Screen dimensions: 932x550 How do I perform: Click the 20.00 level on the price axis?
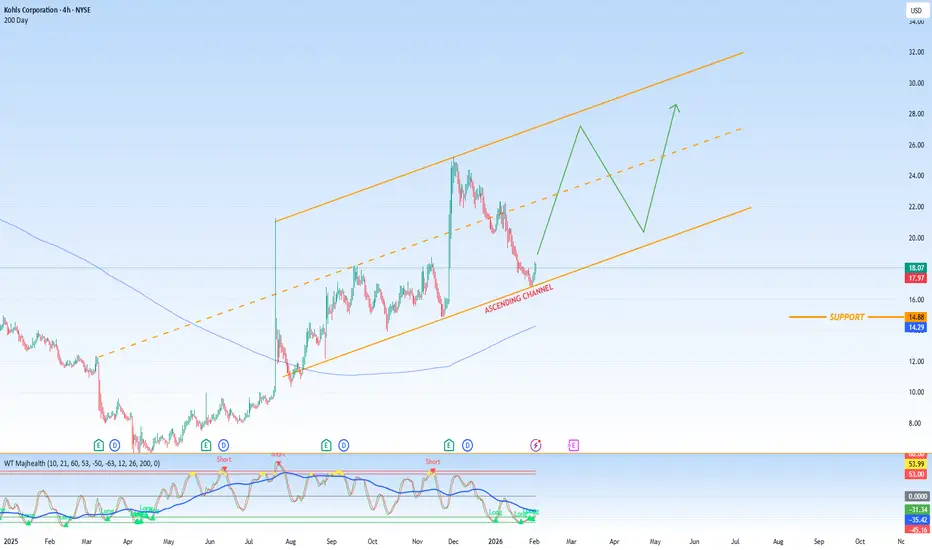(x=916, y=238)
